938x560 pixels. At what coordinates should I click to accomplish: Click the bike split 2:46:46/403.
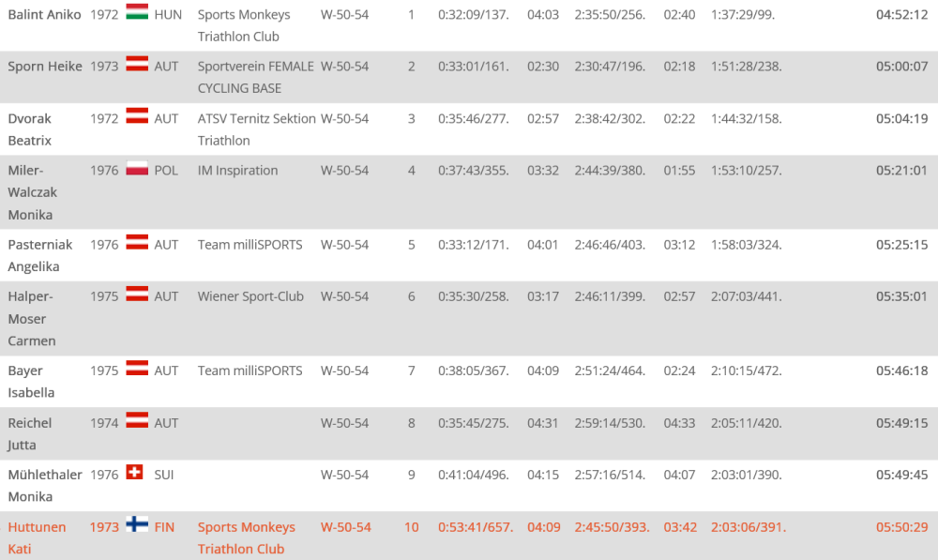click(x=610, y=245)
